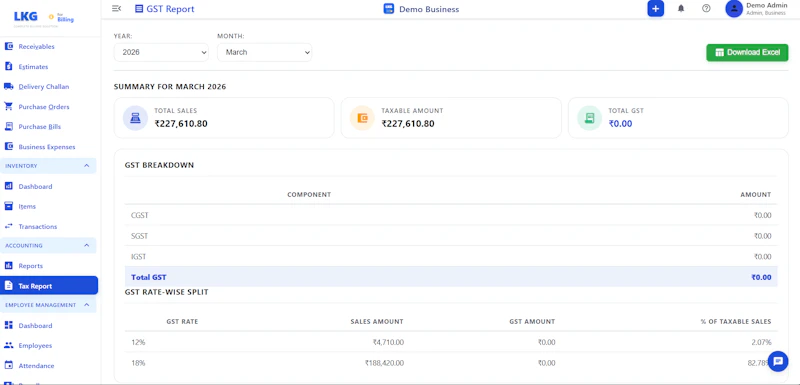Click the ₹4,710.00 sales amount
Screen dimensions: 800x385
388,342
